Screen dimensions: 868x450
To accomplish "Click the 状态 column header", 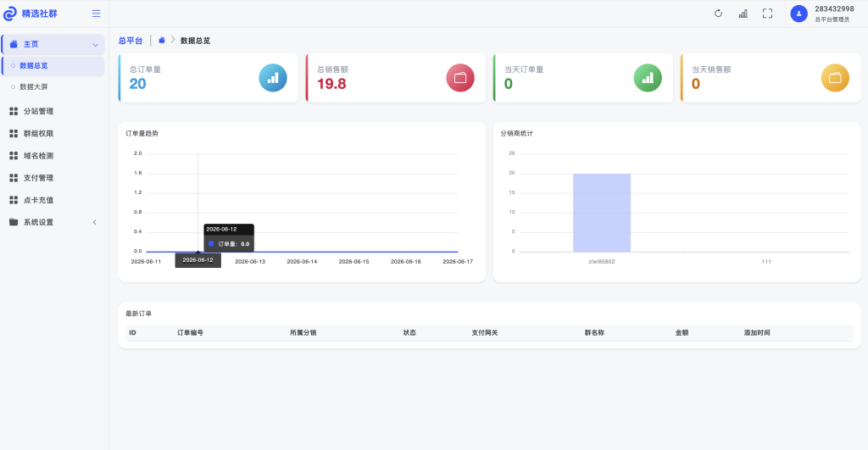I will [x=409, y=333].
